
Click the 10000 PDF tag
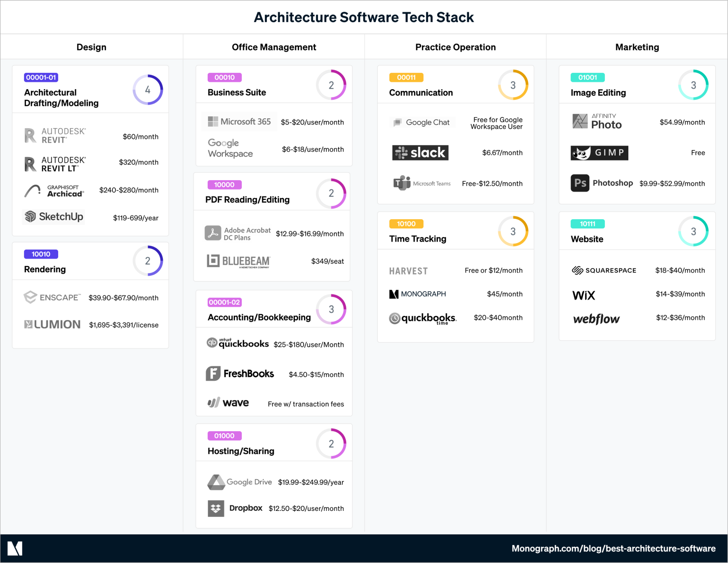point(225,185)
